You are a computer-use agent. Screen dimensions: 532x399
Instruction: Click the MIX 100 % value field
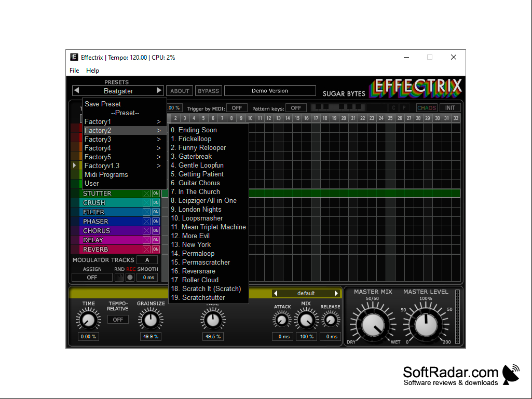point(306,337)
